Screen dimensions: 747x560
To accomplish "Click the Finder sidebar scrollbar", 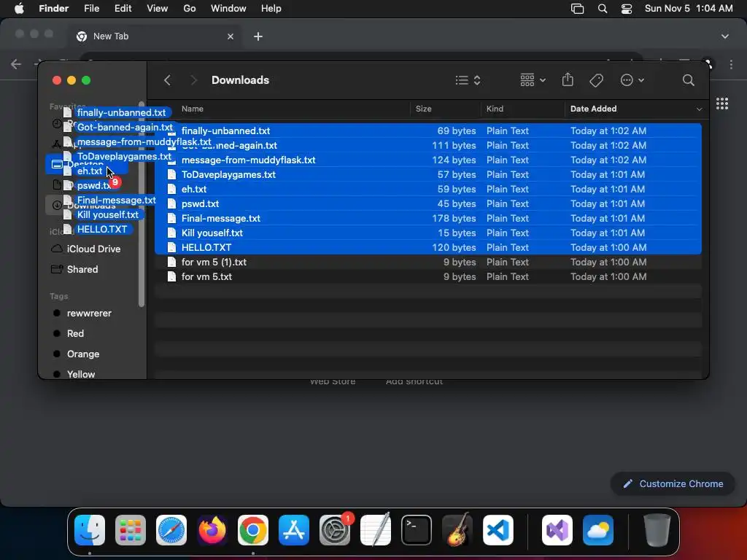I will tap(142, 205).
